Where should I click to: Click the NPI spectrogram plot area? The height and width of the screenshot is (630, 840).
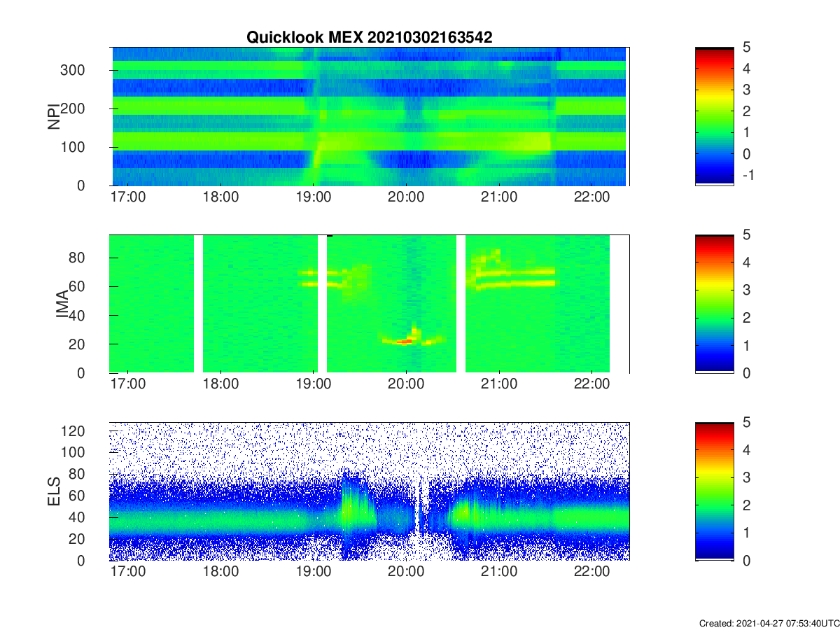tap(370, 116)
